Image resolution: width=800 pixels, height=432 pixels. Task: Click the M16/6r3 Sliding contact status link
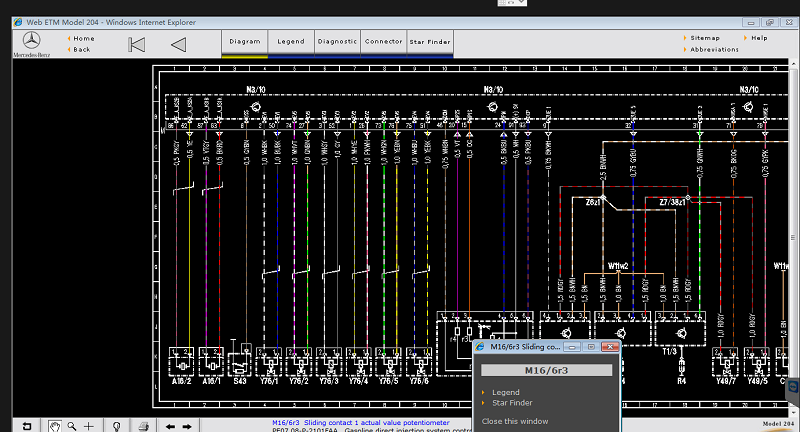361,423
